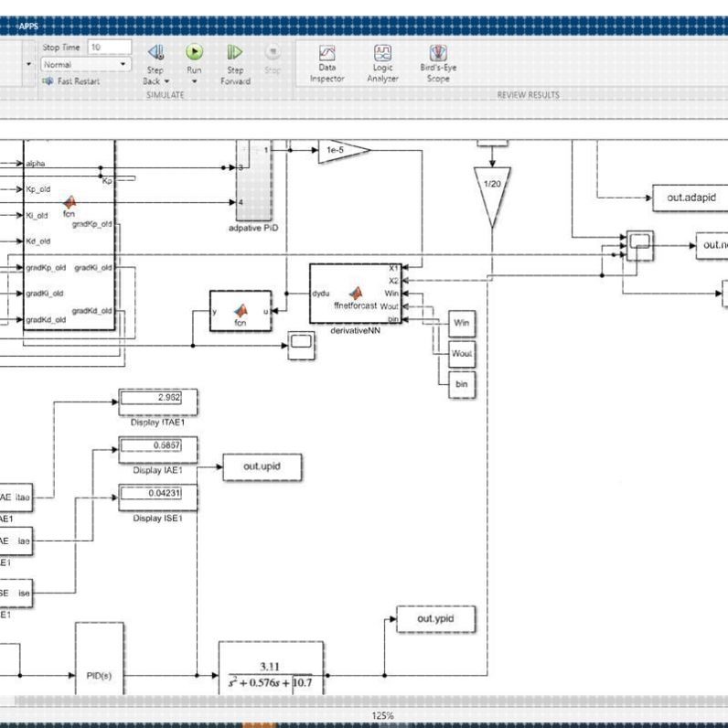This screenshot has width=728, height=728.
Task: Select the 1e-5 gain block
Action: tap(344, 151)
